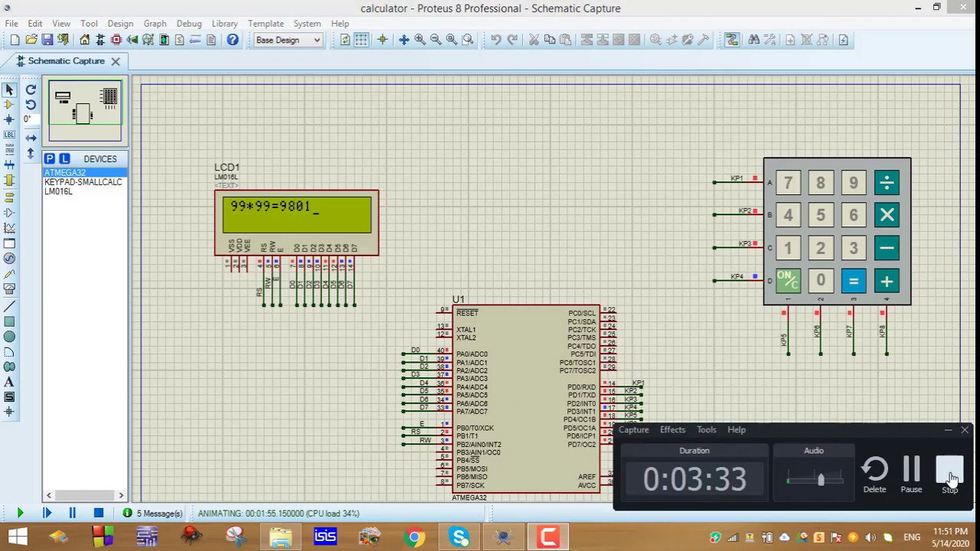Stop the running simulation
Viewport: 980px width, 551px height.
point(98,514)
